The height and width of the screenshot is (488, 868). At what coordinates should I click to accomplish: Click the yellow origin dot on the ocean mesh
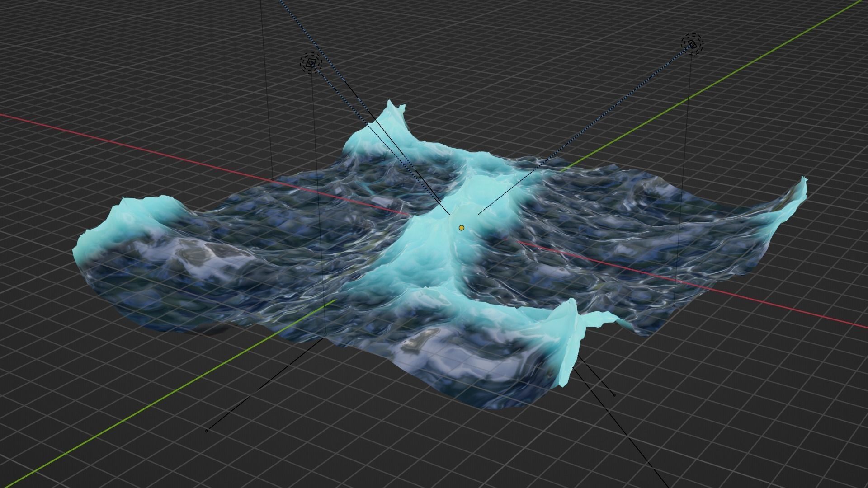tap(461, 228)
